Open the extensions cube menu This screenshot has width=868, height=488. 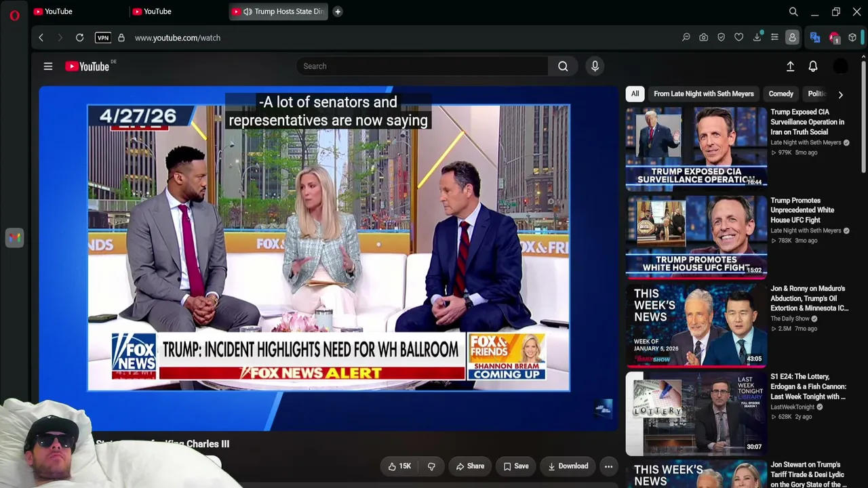(852, 38)
